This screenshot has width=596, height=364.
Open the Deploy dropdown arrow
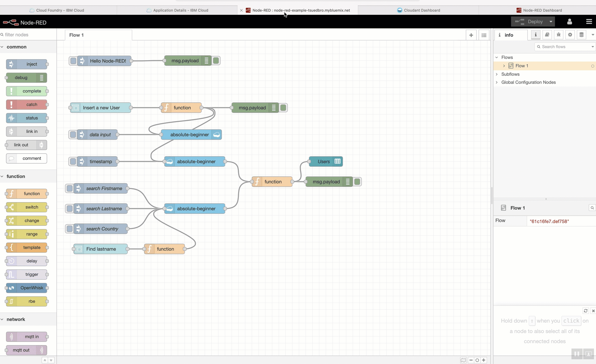[x=551, y=22]
